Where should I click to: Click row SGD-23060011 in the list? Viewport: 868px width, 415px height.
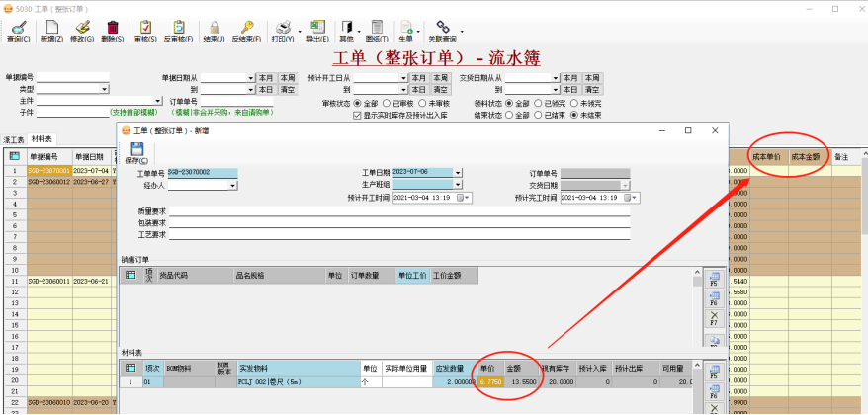coord(48,281)
